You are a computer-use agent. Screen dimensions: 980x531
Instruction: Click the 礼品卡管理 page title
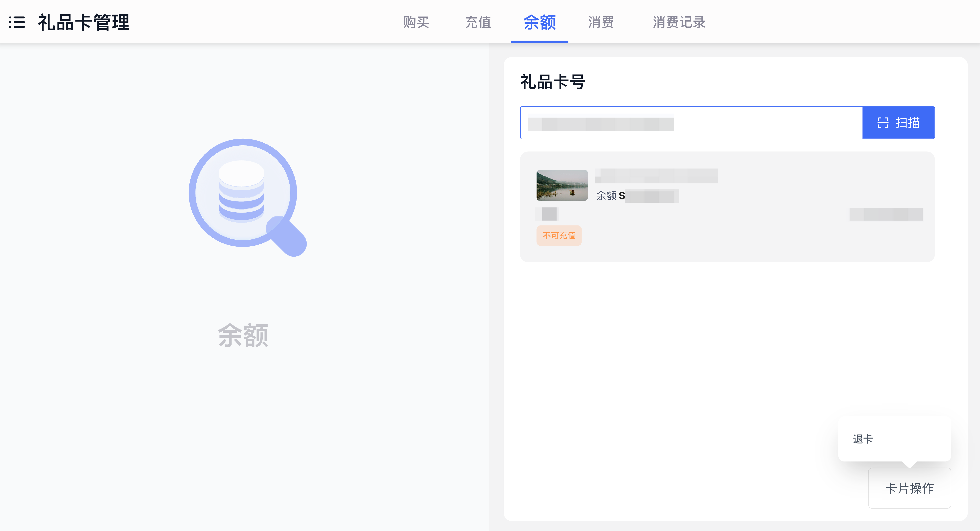(x=84, y=22)
